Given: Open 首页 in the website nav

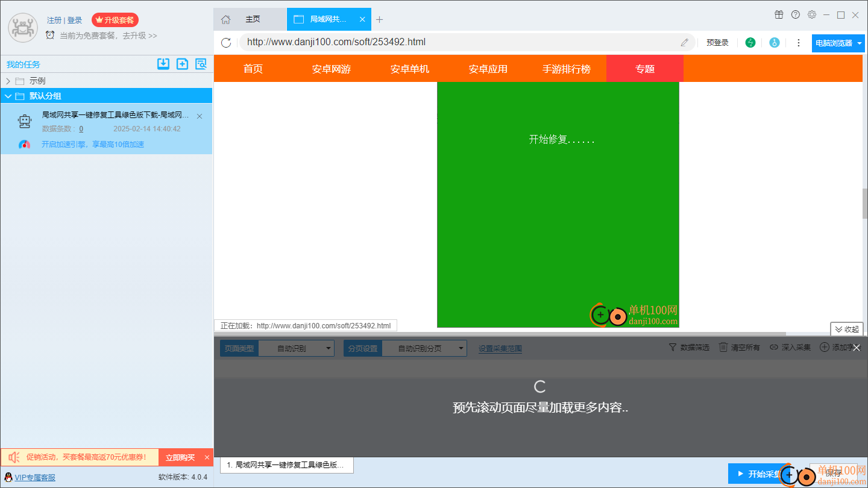Looking at the screenshot, I should click(x=253, y=69).
